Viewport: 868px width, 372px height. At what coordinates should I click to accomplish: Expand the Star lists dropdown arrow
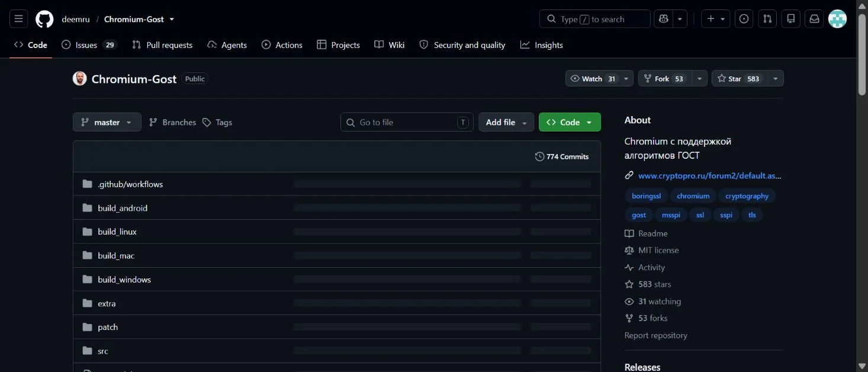(x=775, y=79)
